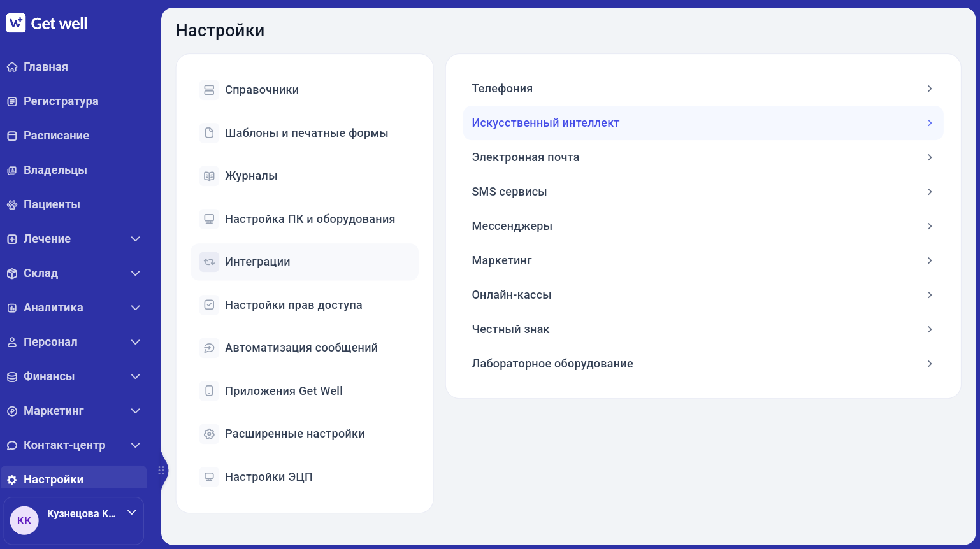Click the gear icon beside Настройки in sidebar

point(12,480)
